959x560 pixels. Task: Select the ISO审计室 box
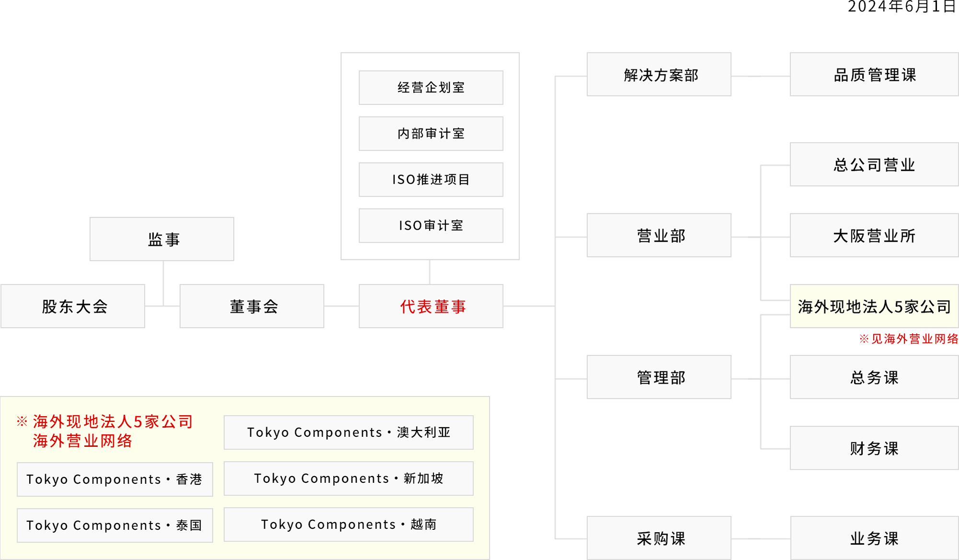(x=431, y=225)
